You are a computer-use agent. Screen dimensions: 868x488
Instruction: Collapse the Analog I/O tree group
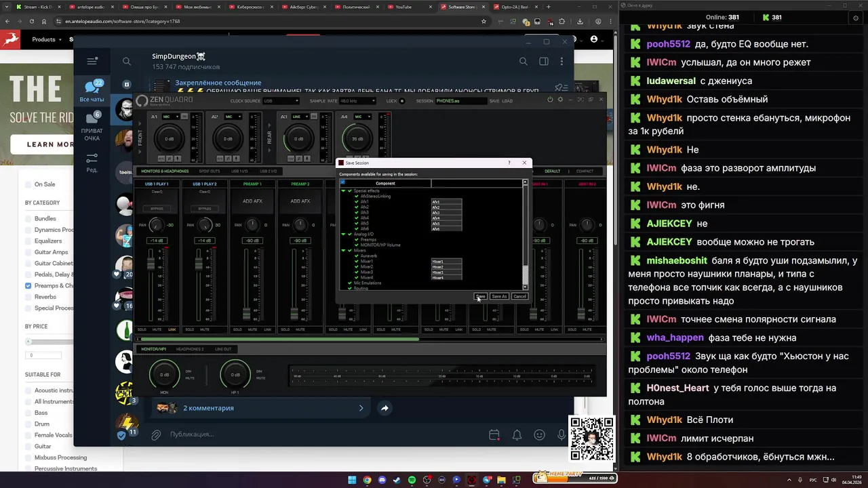[343, 234]
